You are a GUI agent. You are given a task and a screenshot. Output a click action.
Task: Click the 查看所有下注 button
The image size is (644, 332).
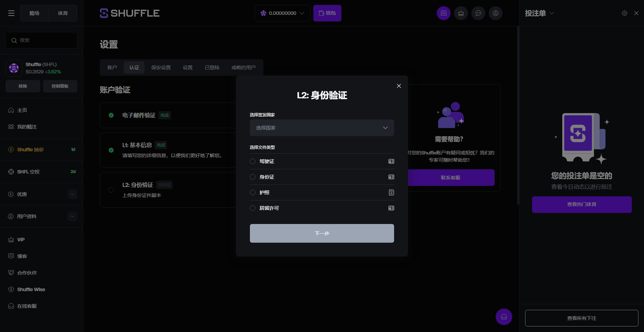point(582,318)
